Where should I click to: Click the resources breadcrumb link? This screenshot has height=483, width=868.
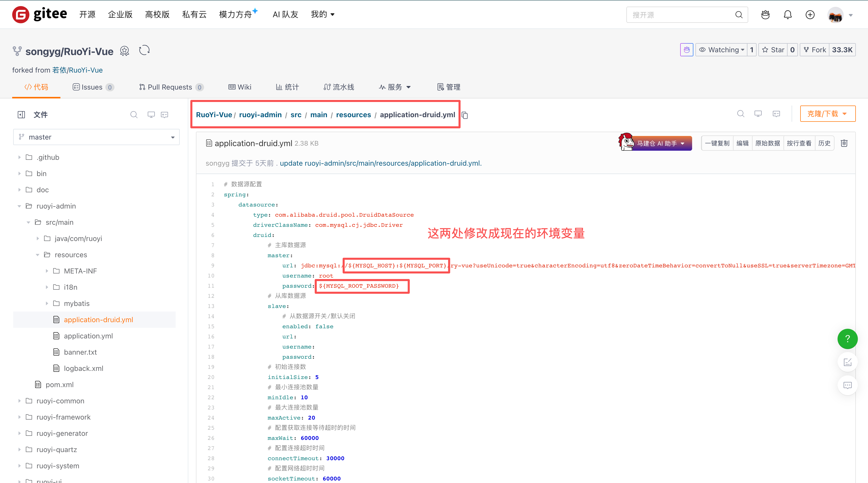click(x=353, y=115)
